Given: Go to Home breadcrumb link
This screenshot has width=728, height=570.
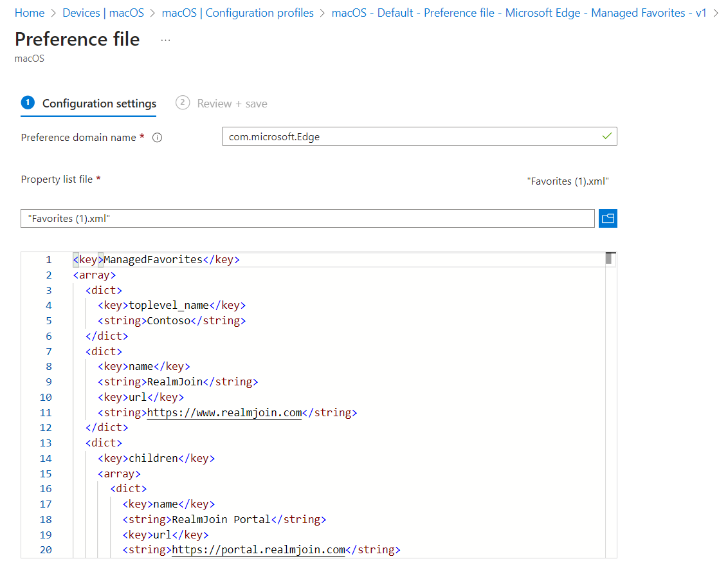Looking at the screenshot, I should click(x=30, y=13).
